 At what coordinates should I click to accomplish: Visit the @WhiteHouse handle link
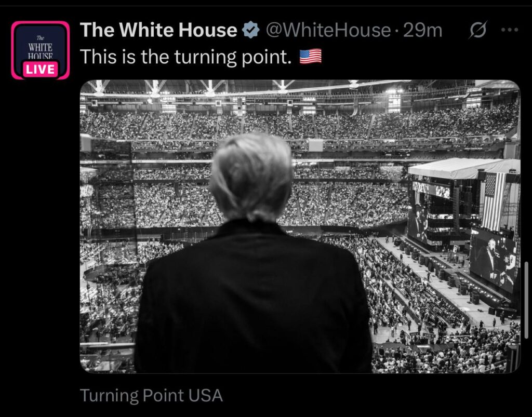328,31
